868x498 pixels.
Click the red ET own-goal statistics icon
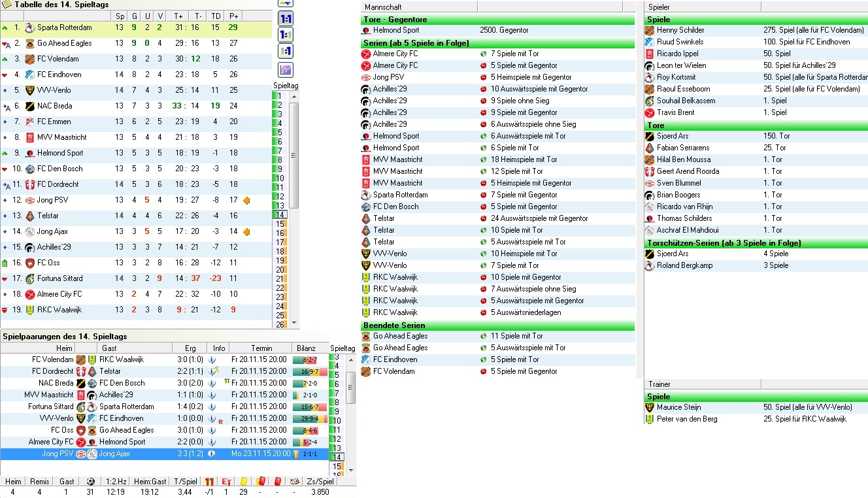tap(227, 482)
